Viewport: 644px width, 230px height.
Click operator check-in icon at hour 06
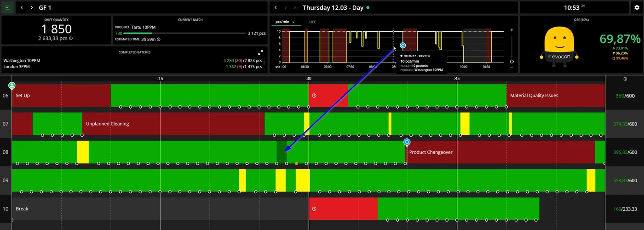click(x=12, y=86)
